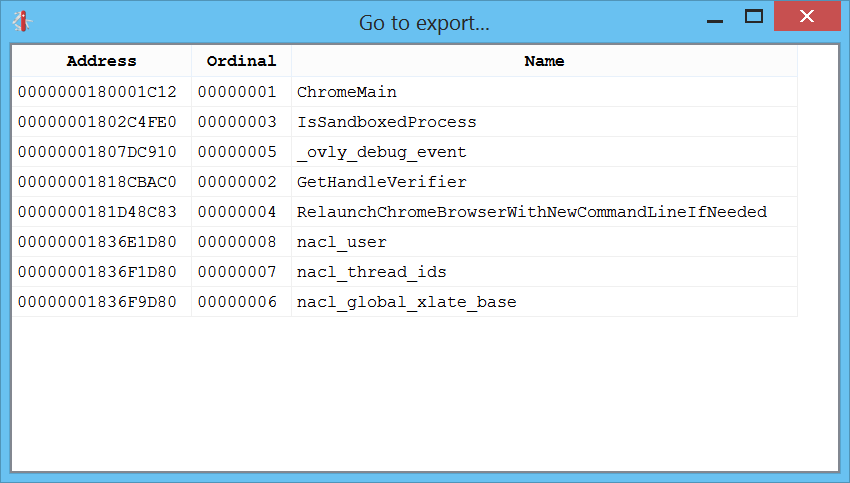
Task: Click address 00000001818CBAC0
Action: coord(97,182)
